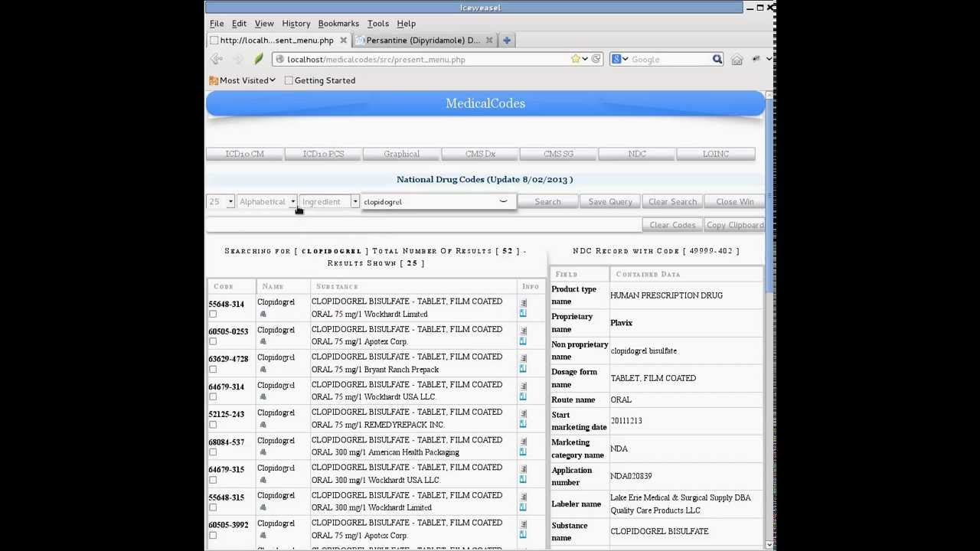Expand the Most Visited bookmarks folder

point(242,80)
